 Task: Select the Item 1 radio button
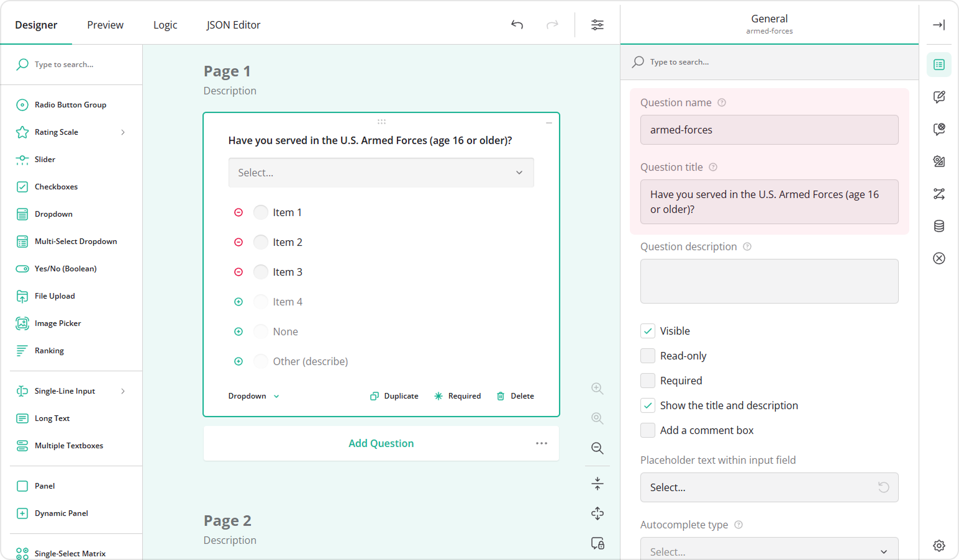(x=260, y=212)
